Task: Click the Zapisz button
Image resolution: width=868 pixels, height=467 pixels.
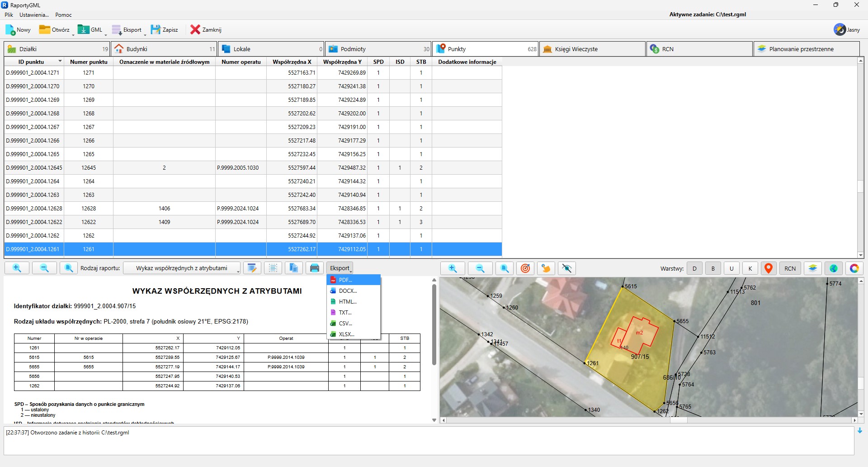Action: [165, 30]
